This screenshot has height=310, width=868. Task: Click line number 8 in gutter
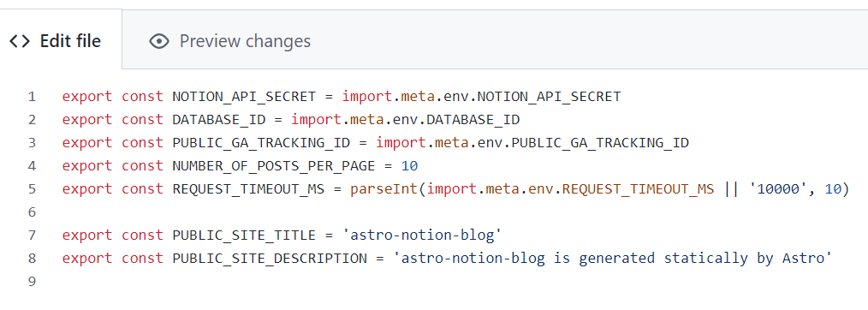click(x=32, y=259)
